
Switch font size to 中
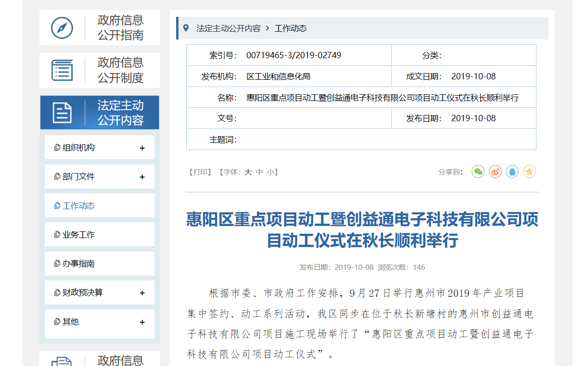(258, 172)
